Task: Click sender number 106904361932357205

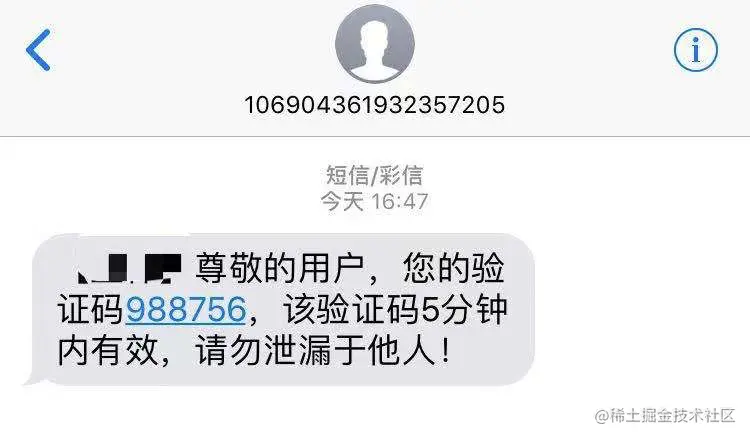Action: pos(375,105)
